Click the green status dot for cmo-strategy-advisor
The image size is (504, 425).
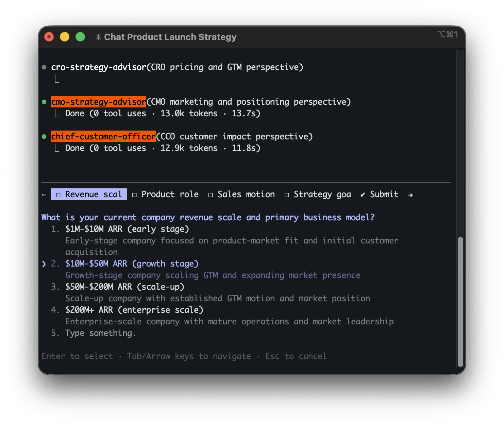click(x=44, y=102)
